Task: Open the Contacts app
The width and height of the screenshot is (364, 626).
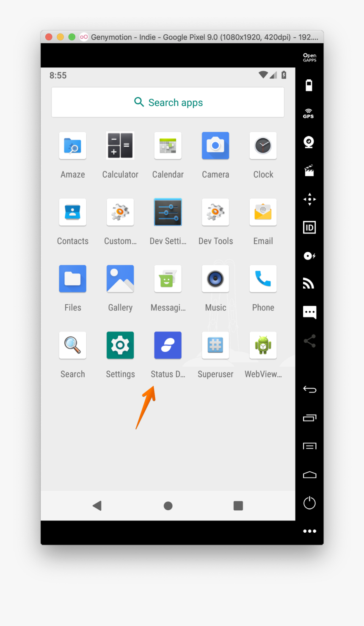Action: point(73,212)
